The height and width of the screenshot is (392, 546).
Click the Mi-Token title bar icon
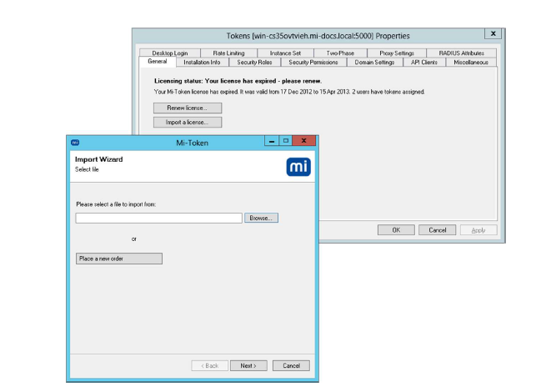(x=75, y=143)
